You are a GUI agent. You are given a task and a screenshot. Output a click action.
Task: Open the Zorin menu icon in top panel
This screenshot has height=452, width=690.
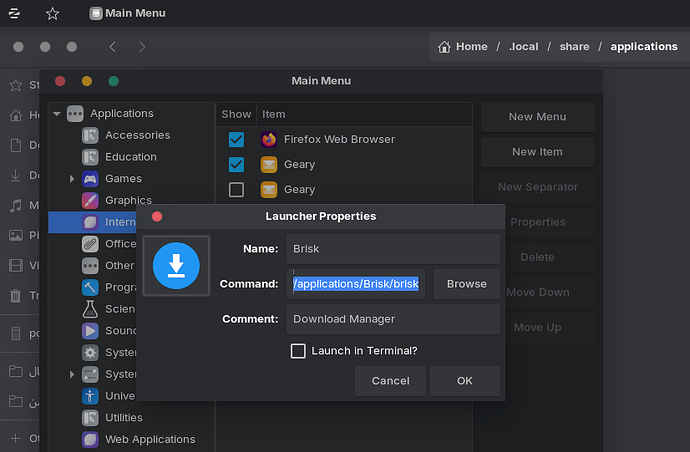14,13
